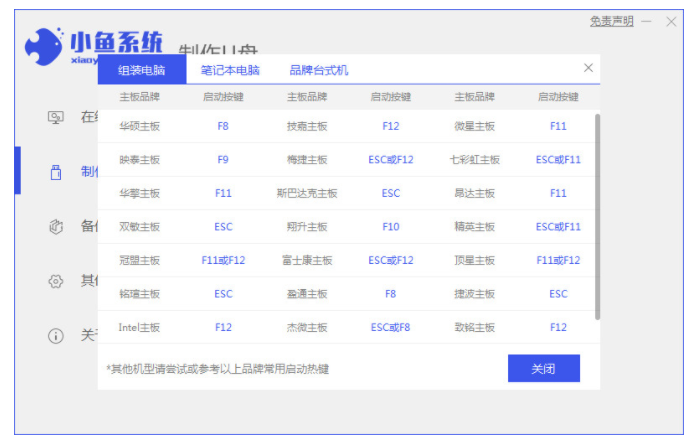Close the hotkey dialog with the X
Viewport: 699px width, 445px height.
[x=588, y=68]
